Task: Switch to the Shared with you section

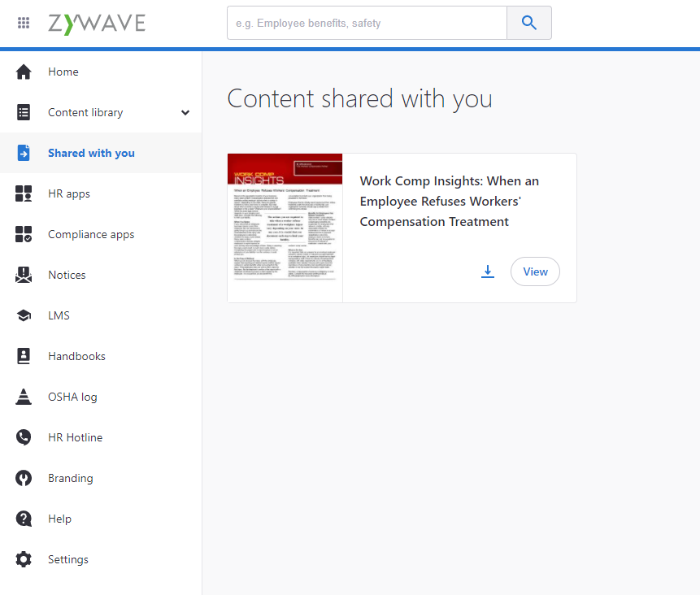Action: pos(89,152)
